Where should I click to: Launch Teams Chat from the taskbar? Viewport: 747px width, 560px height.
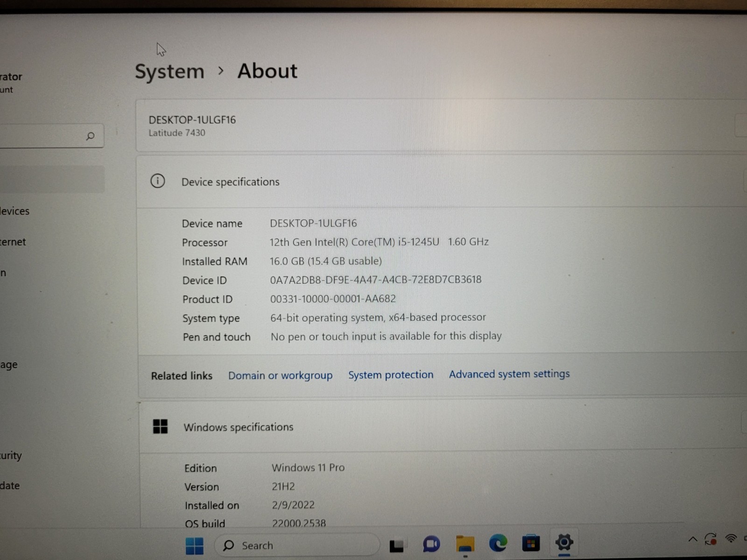pos(431,544)
